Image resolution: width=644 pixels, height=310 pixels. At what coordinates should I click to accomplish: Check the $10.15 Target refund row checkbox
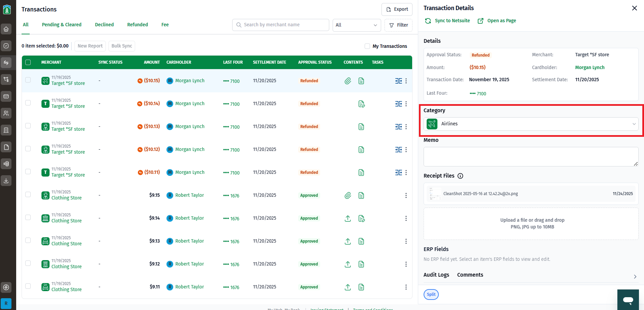click(28, 80)
